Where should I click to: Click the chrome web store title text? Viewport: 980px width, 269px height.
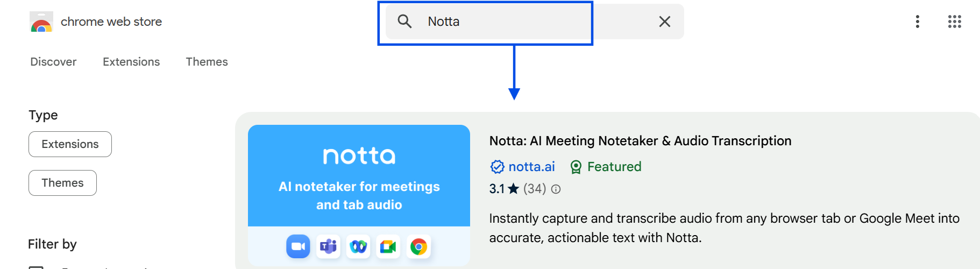pos(111,22)
